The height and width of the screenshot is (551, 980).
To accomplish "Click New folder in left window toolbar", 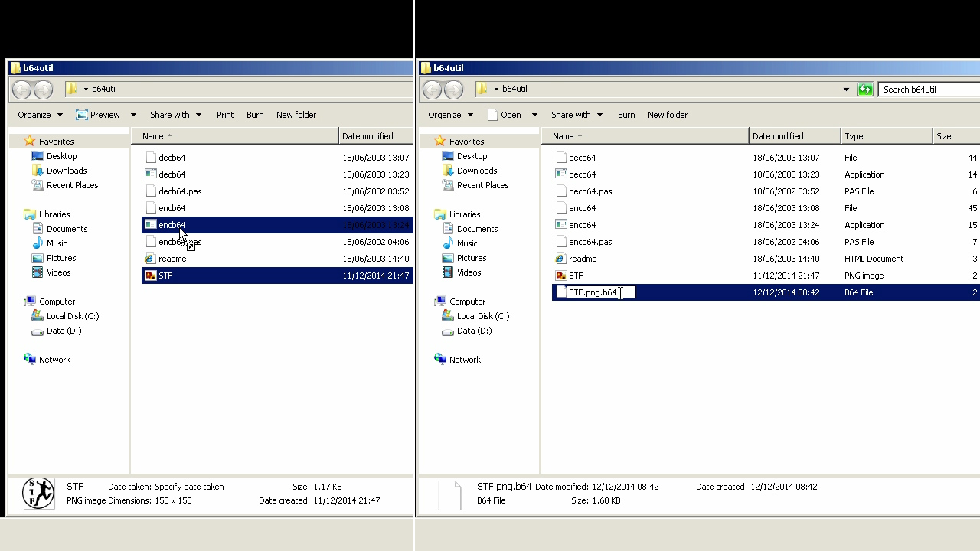I will click(296, 115).
